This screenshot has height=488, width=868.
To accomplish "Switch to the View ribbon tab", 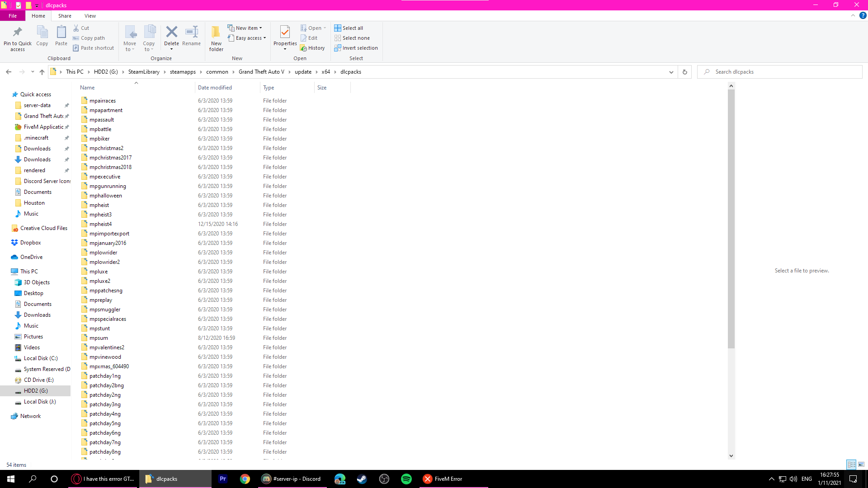I will [90, 16].
